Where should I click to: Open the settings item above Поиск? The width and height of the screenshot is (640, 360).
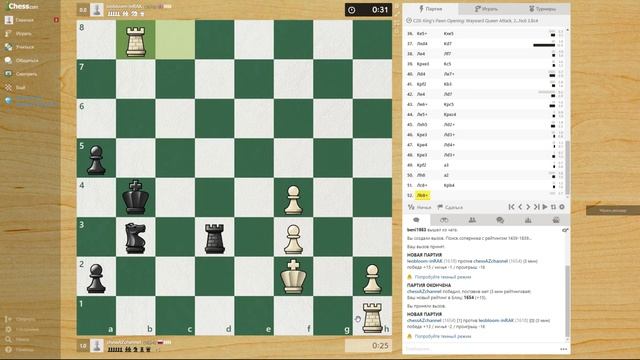[x=21, y=329]
